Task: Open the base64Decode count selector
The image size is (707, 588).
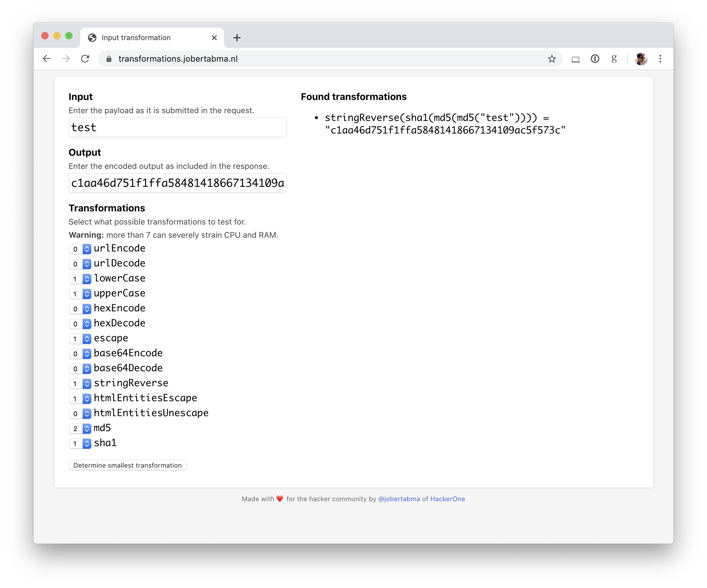Action: (x=80, y=369)
